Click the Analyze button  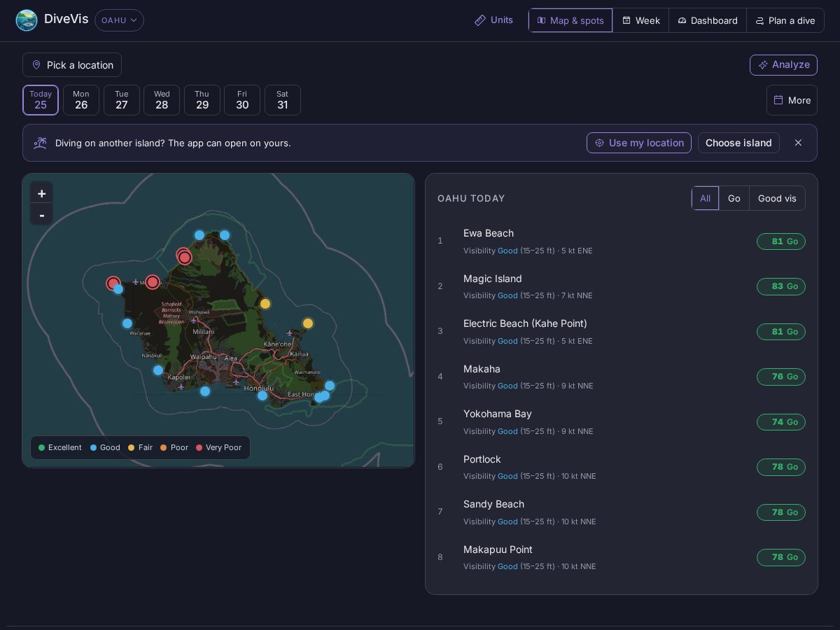(783, 64)
